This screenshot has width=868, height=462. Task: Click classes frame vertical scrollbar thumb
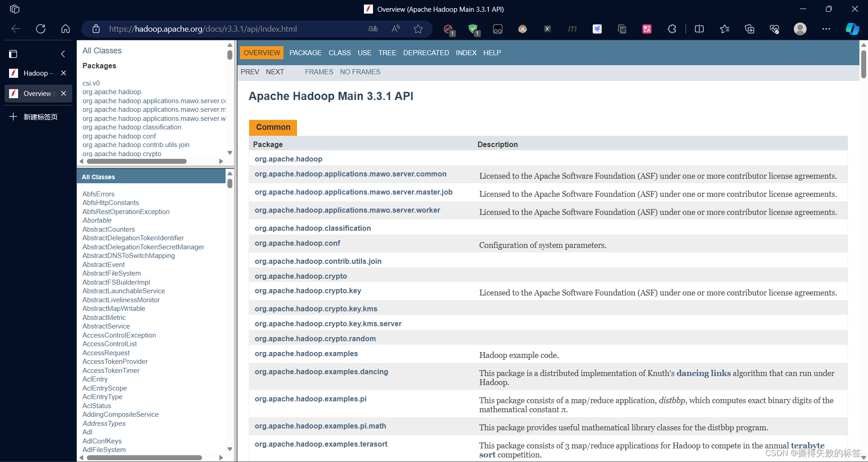(230, 183)
